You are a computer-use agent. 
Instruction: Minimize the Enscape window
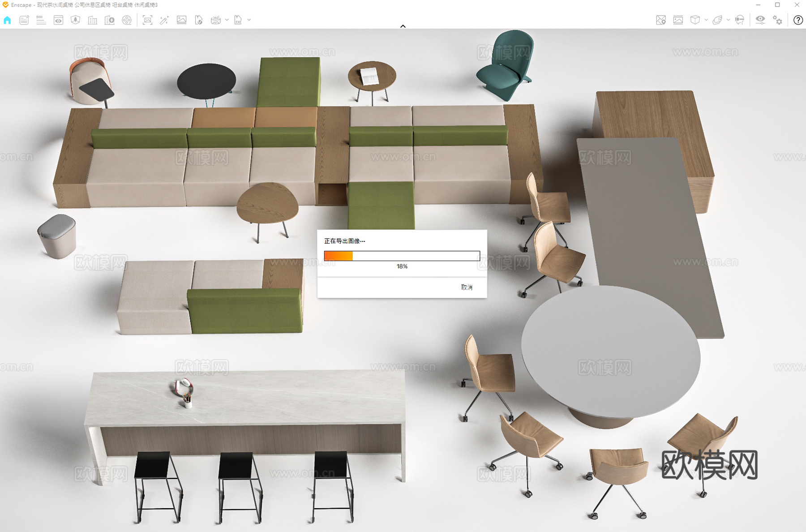(x=758, y=5)
